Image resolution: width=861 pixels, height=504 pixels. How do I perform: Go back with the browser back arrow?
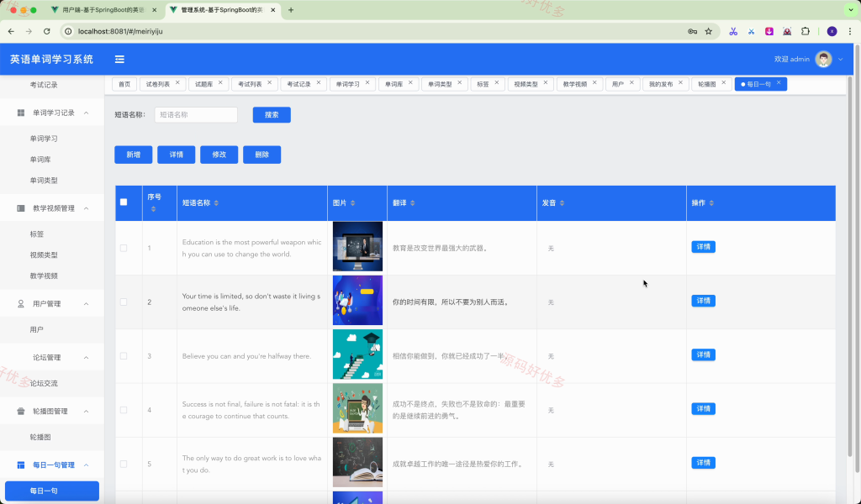tap(11, 31)
